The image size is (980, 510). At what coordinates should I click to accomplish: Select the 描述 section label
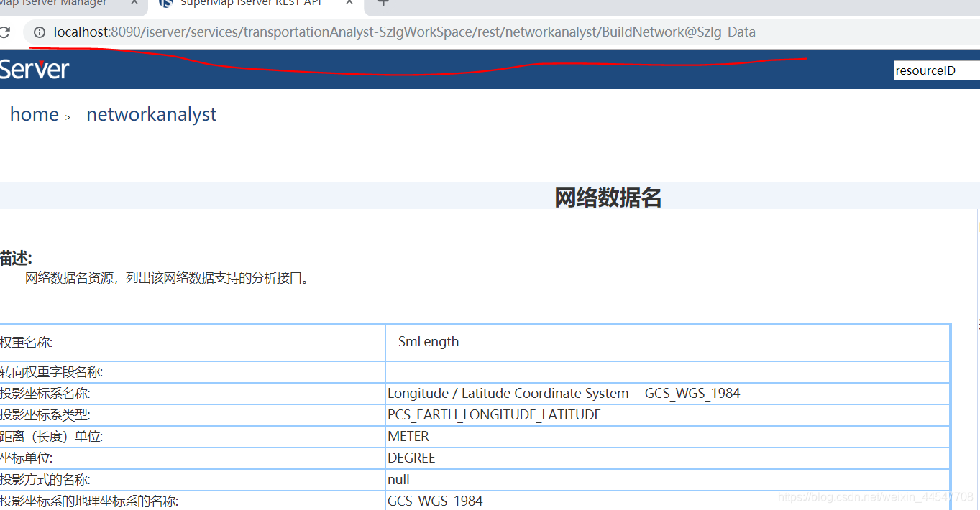pyautogui.click(x=16, y=259)
